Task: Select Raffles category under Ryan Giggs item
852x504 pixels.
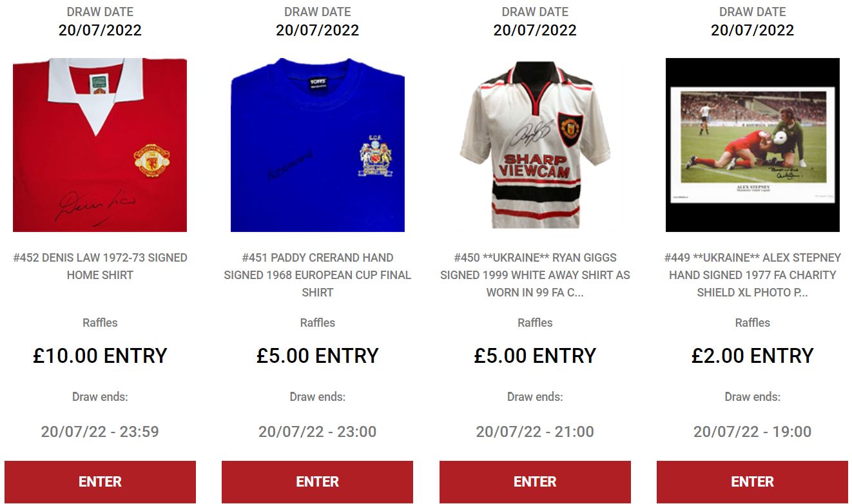Action: [535, 323]
